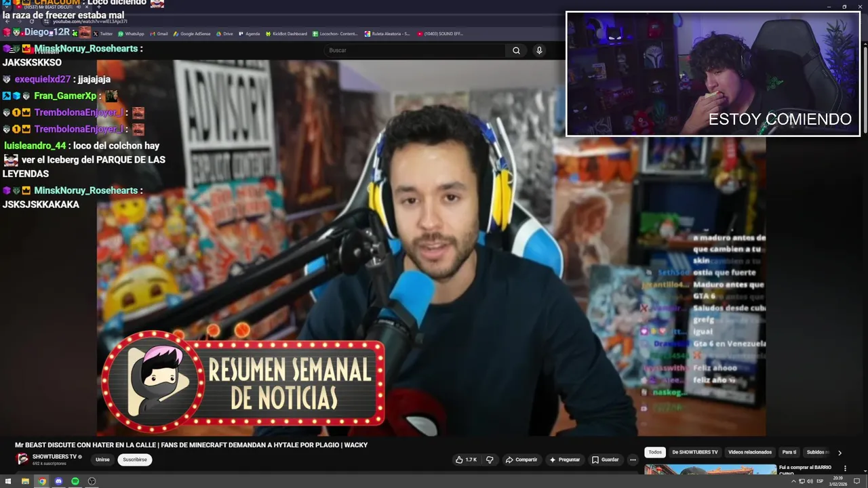Open OBS Studio from taskbar
This screenshot has height=488, width=868.
tap(92, 481)
